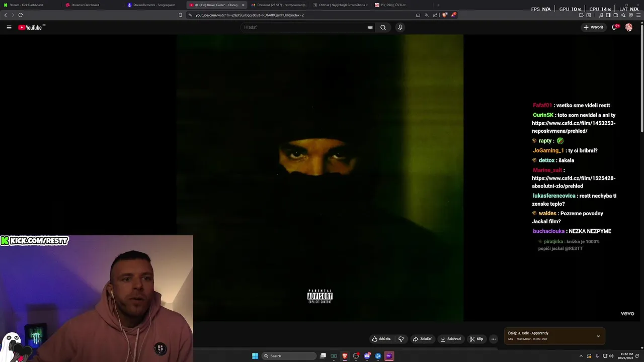Viewport: 644px width, 362px height.
Task: Open Brave Rewards triangle icon
Action: pos(453,15)
